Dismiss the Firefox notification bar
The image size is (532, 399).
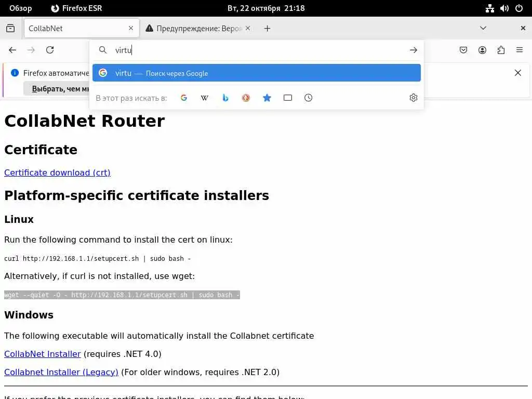pos(518,73)
